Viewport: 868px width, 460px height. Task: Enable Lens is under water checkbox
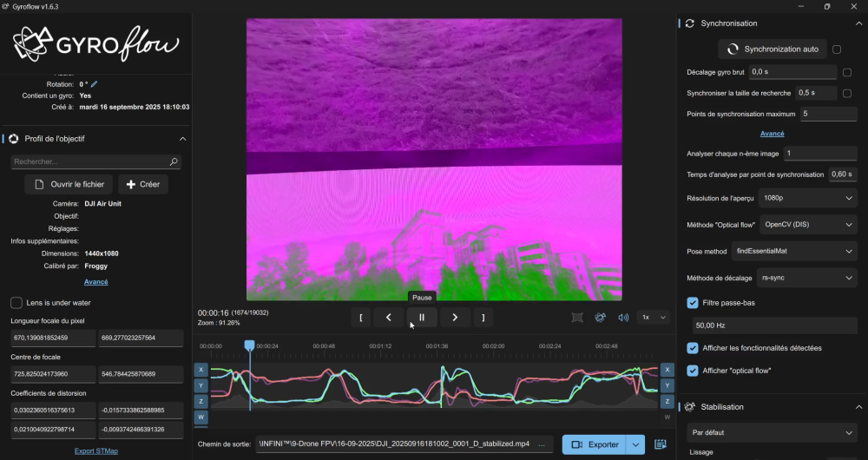[16, 303]
